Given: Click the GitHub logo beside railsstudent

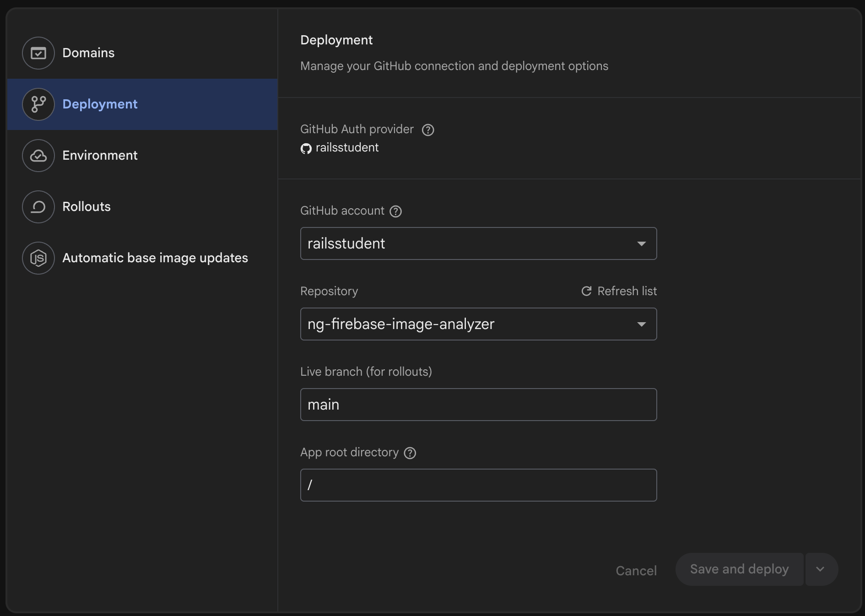Looking at the screenshot, I should pyautogui.click(x=306, y=148).
